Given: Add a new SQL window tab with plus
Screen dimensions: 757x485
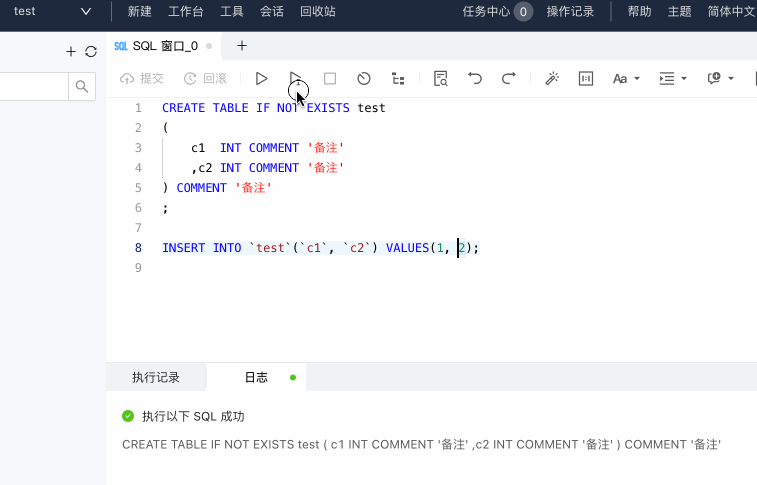Looking at the screenshot, I should click(242, 46).
